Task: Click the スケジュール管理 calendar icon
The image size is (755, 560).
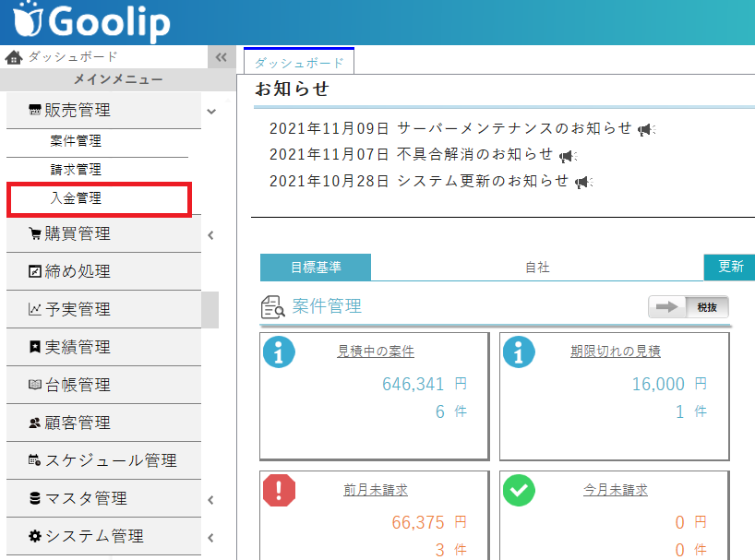Action: pos(35,460)
